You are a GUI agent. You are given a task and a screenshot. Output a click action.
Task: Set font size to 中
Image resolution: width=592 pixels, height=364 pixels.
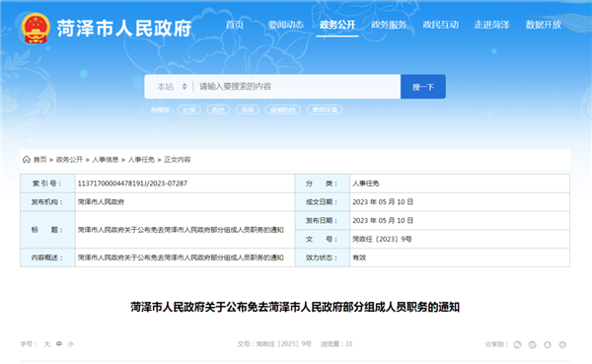59,344
